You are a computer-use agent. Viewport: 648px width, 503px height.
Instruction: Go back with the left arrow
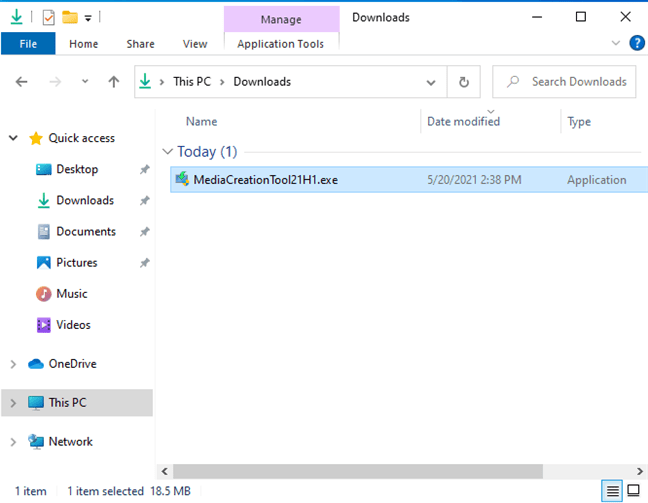click(21, 82)
